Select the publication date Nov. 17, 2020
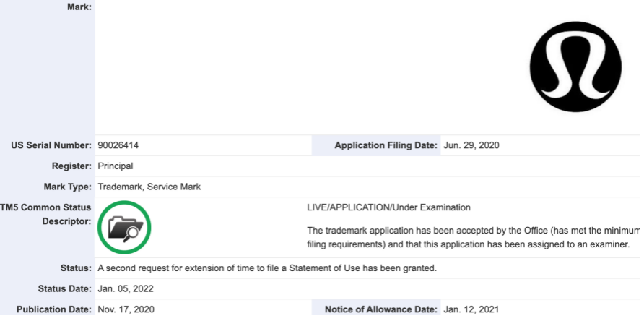Screen dimensions: 644x321 [126, 309]
